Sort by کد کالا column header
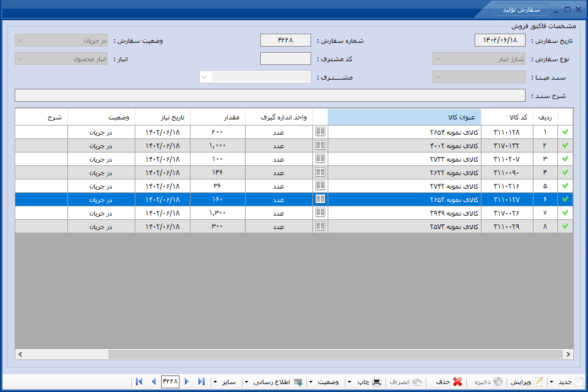This screenshot has height=392, width=588. pyautogui.click(x=507, y=117)
